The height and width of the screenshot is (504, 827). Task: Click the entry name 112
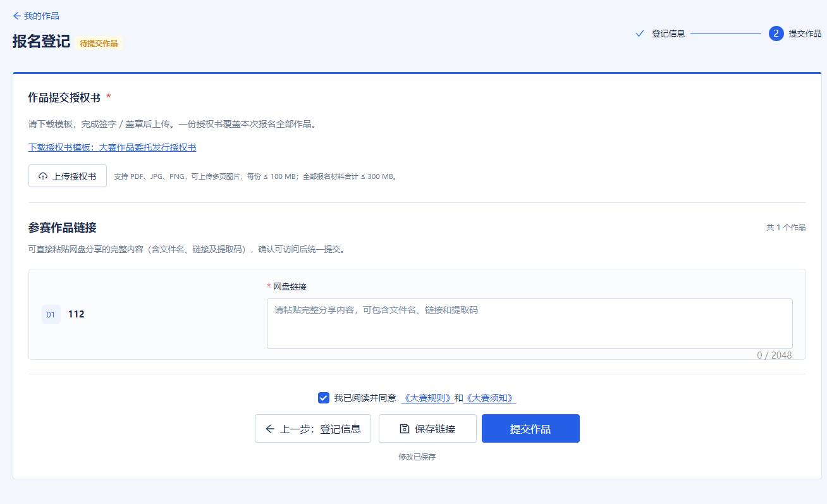[77, 314]
